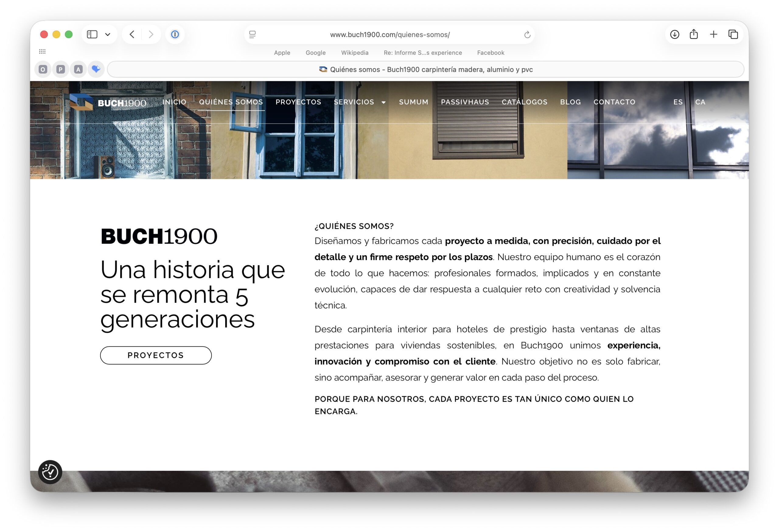Show the tab overview icon

coord(733,34)
